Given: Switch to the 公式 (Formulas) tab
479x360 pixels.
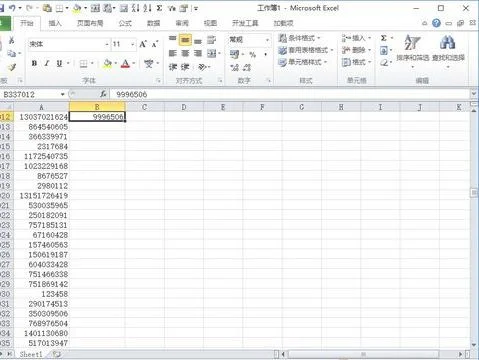Looking at the screenshot, I should (x=125, y=23).
